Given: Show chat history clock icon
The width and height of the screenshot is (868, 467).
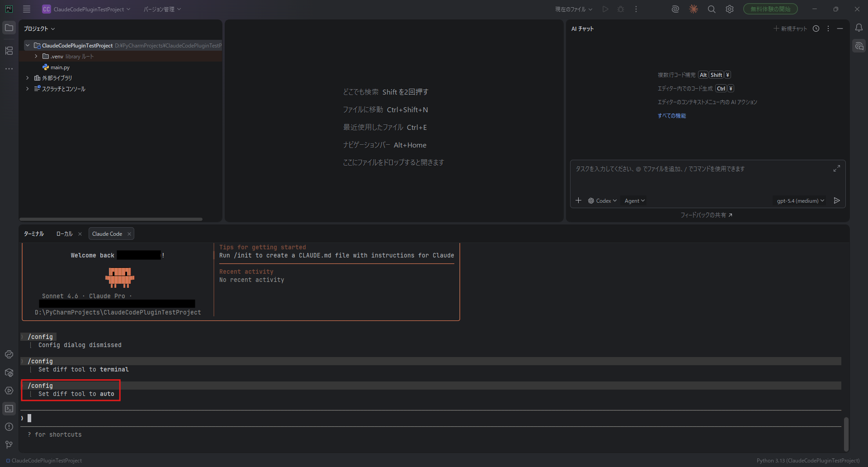Looking at the screenshot, I should (816, 29).
